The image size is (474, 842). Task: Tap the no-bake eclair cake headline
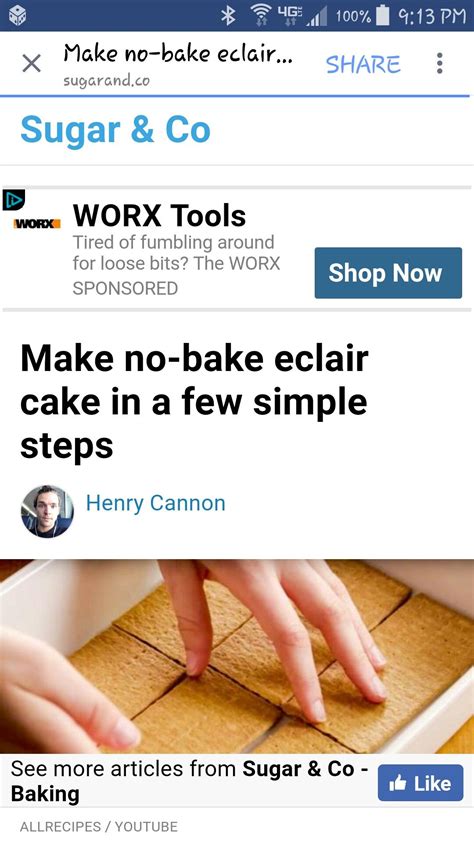pyautogui.click(x=194, y=402)
